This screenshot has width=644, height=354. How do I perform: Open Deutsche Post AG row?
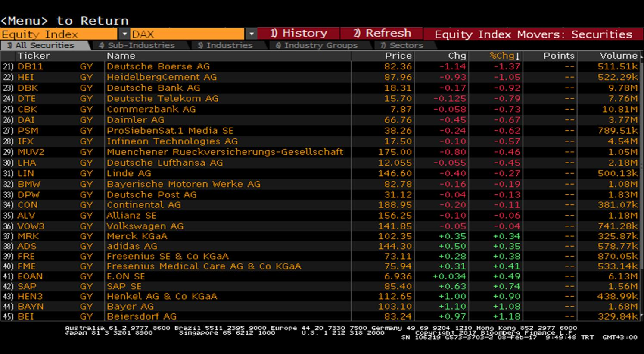pyautogui.click(x=152, y=195)
